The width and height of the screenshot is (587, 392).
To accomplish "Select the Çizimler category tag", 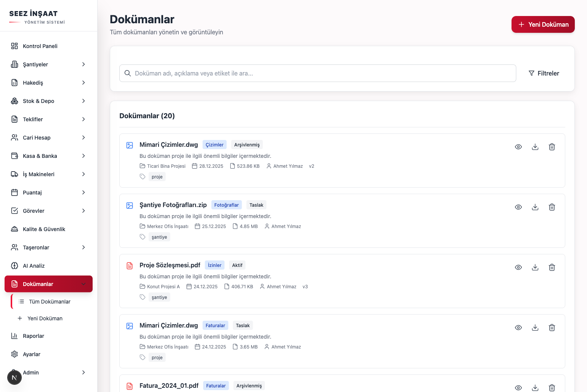I will coord(215,145).
